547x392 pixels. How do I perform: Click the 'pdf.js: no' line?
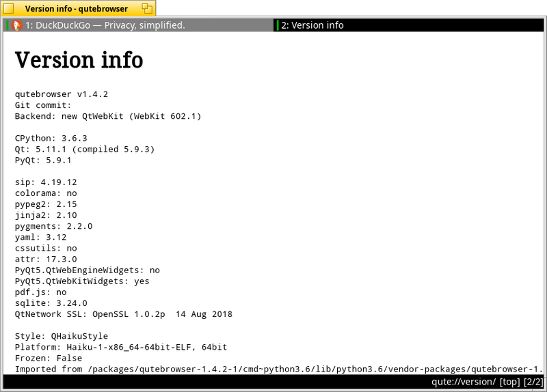[x=40, y=292]
